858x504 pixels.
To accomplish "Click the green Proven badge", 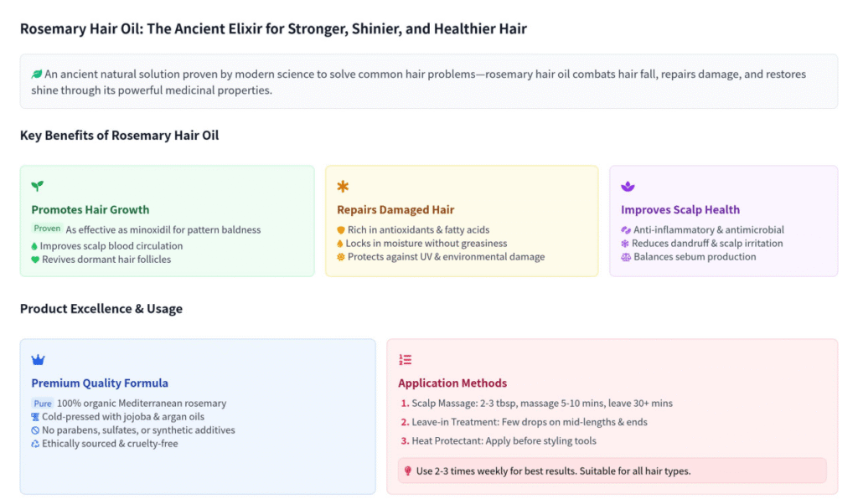I will (47, 229).
